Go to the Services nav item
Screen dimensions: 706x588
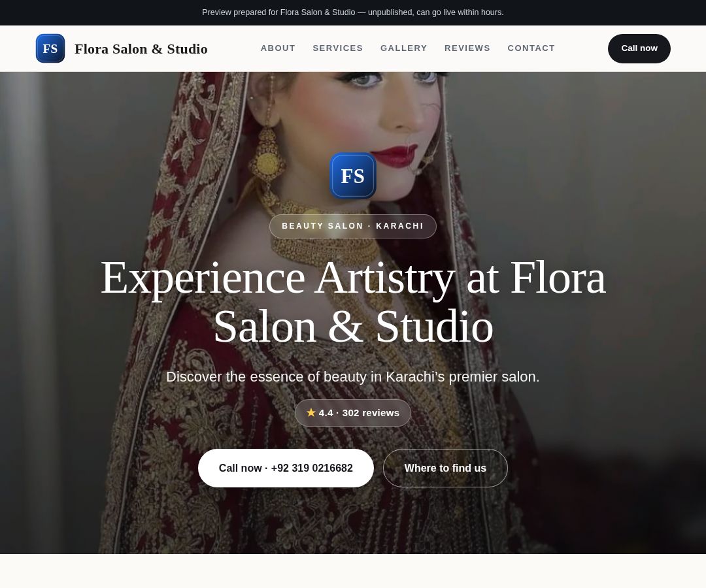338,48
